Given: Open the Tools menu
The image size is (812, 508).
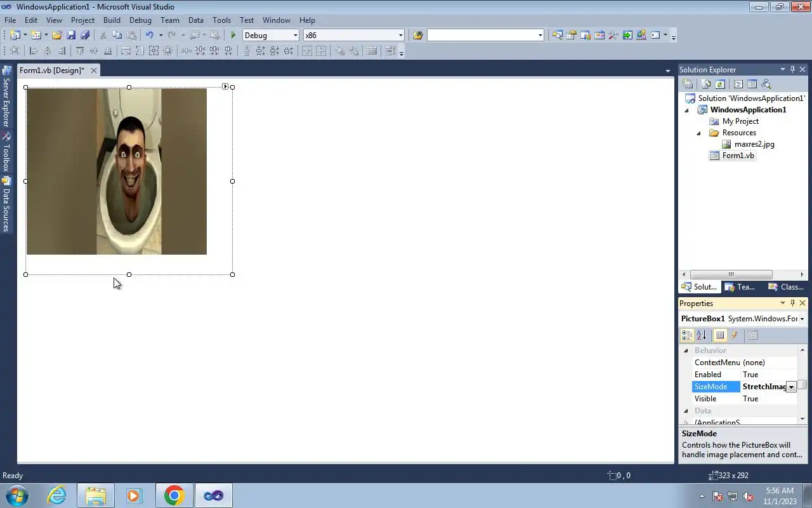Looking at the screenshot, I should (221, 20).
